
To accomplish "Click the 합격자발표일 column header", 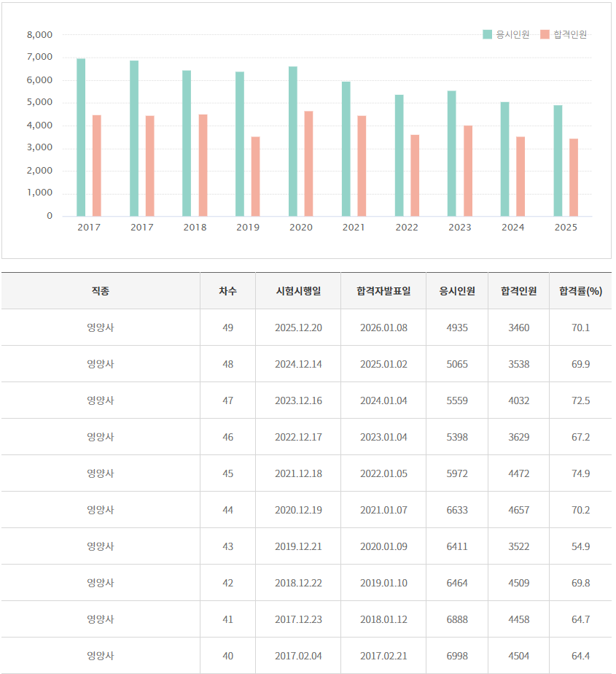I will [383, 291].
